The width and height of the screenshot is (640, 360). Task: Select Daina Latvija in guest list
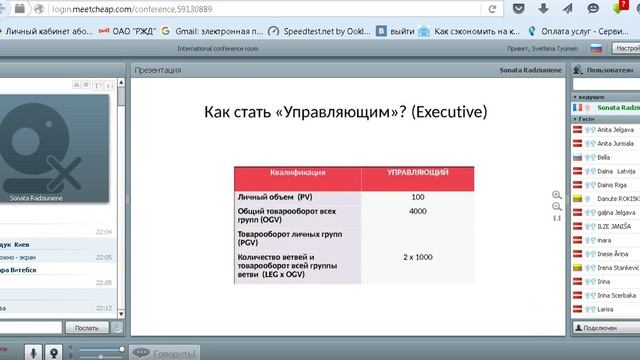tap(606, 171)
